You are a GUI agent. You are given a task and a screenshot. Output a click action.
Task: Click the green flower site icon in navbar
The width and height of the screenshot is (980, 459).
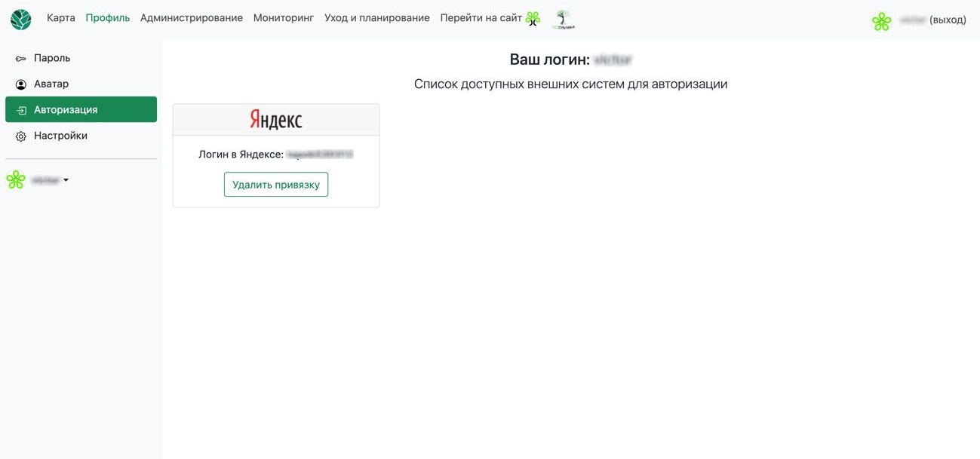point(533,19)
